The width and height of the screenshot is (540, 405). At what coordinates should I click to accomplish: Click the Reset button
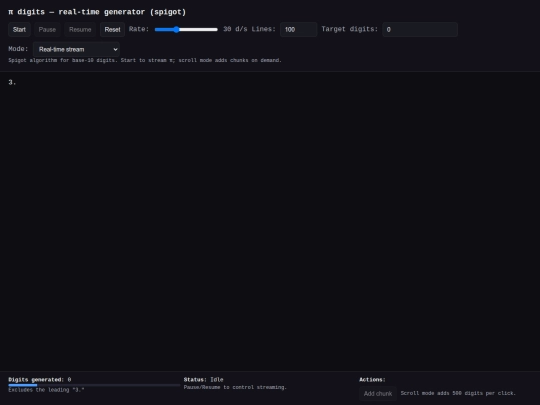pyautogui.click(x=112, y=30)
